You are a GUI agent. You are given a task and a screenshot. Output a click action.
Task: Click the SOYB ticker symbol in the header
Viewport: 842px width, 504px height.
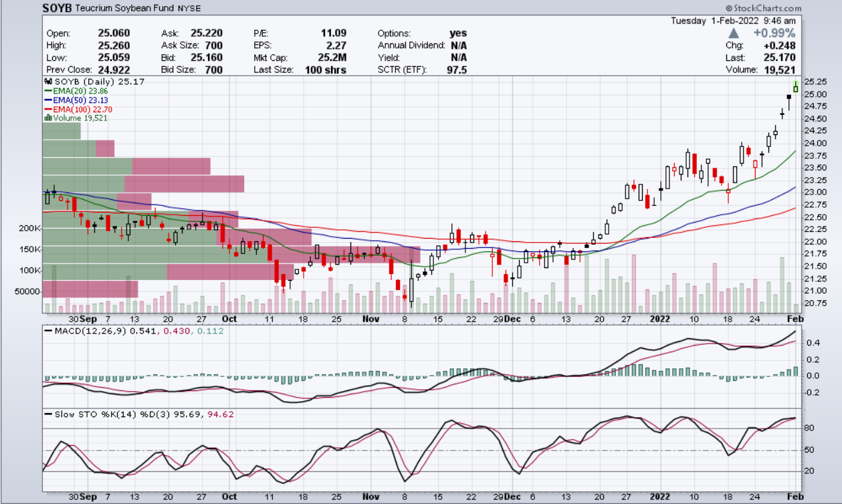pos(58,8)
